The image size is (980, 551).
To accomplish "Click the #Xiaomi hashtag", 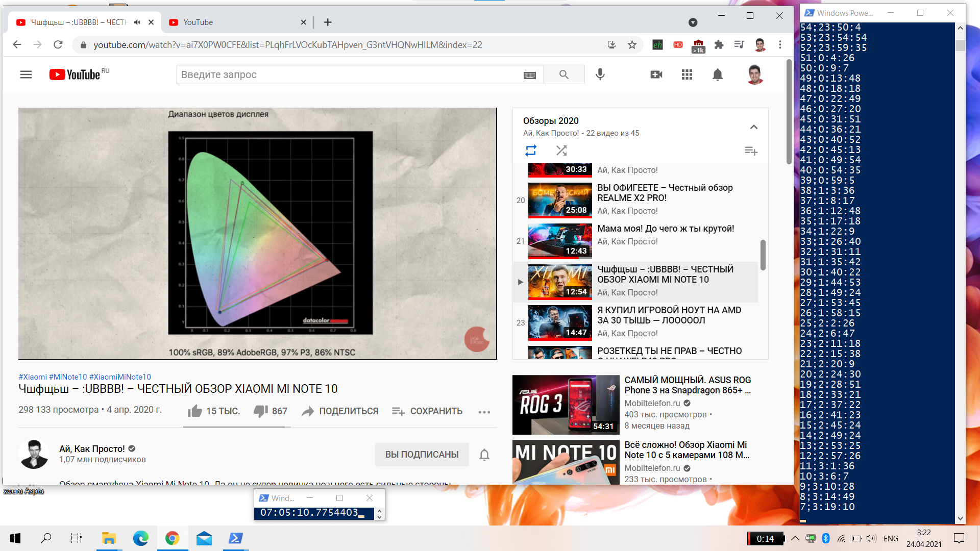I will tap(33, 377).
